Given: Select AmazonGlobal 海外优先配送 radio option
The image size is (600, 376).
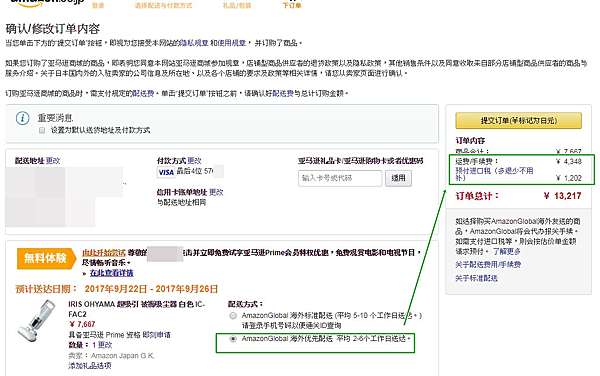Looking at the screenshot, I should [x=233, y=339].
